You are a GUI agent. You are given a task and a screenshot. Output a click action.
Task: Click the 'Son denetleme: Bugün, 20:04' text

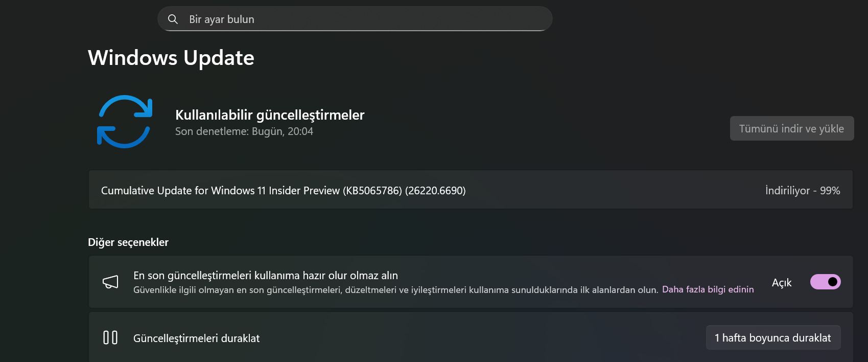tap(244, 131)
